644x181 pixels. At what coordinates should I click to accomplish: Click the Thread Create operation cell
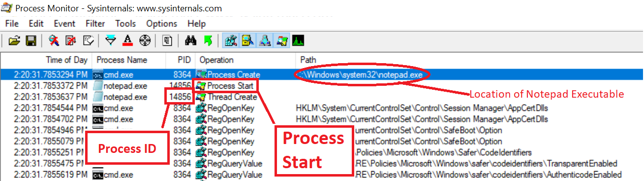232,97
